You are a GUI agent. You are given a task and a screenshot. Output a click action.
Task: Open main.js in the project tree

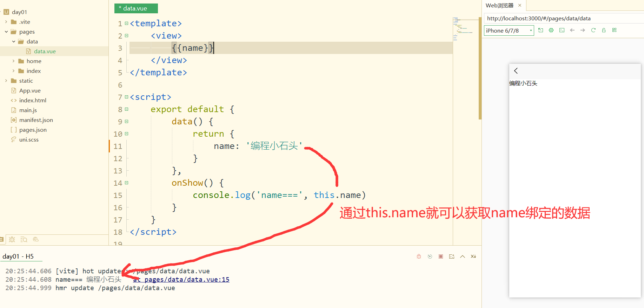[28, 110]
